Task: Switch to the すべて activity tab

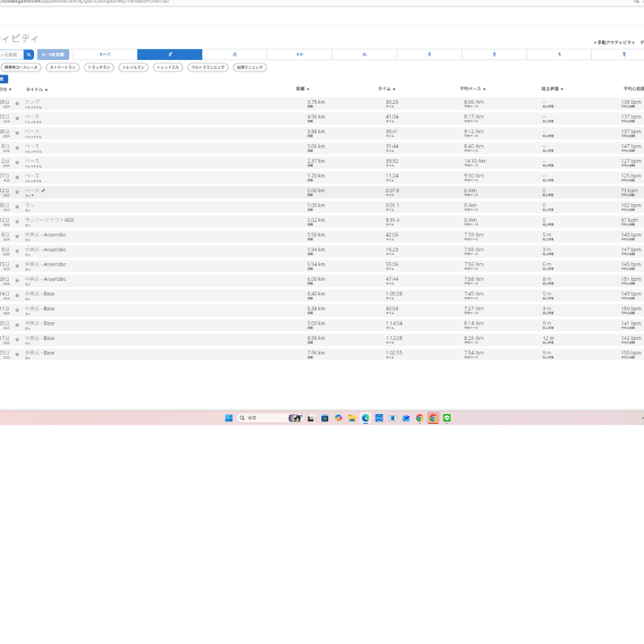Action: point(105,55)
